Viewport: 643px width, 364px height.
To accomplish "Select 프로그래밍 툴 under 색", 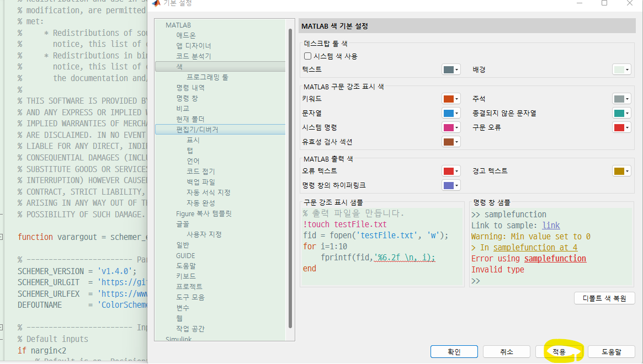I will tap(208, 77).
